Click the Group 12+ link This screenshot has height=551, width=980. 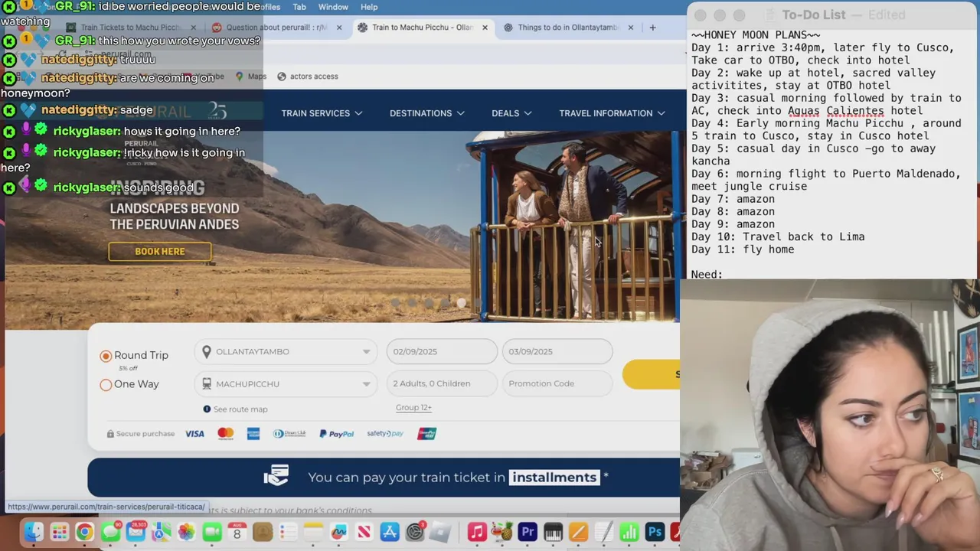coord(413,408)
